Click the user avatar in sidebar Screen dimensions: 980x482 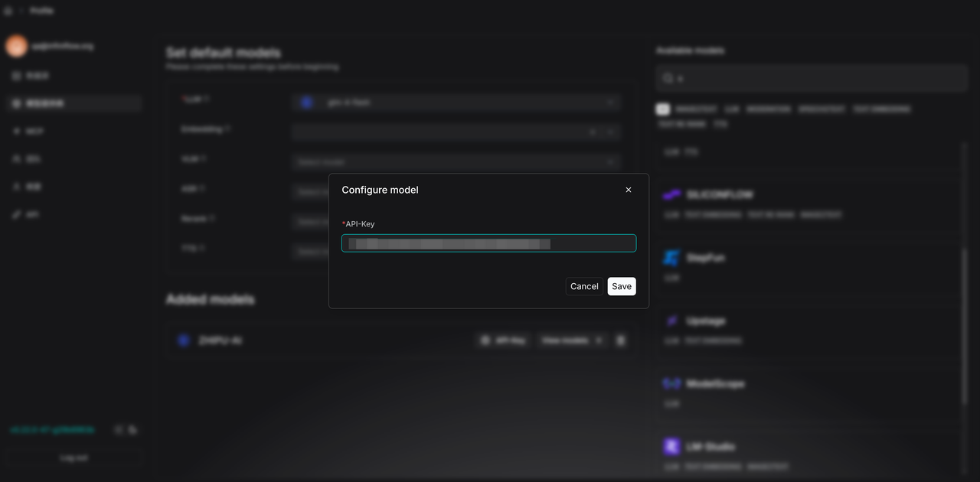coord(16,46)
